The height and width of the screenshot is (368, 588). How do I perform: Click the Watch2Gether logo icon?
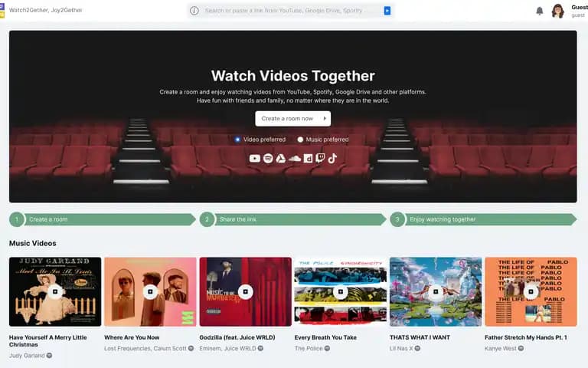point(2,10)
